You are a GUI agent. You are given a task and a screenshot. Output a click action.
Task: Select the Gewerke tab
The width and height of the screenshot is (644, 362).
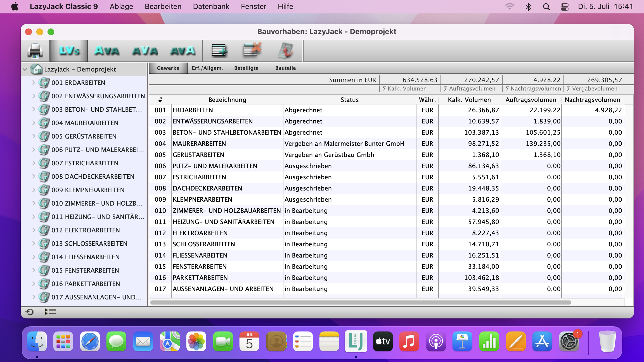click(168, 68)
